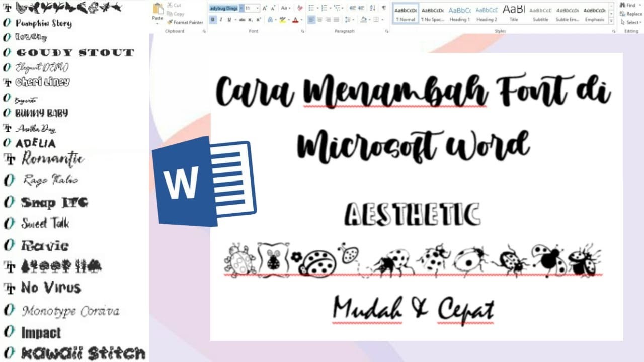This screenshot has width=644, height=362.
Task: Open the font name dropdown arrow
Action: 241,8
